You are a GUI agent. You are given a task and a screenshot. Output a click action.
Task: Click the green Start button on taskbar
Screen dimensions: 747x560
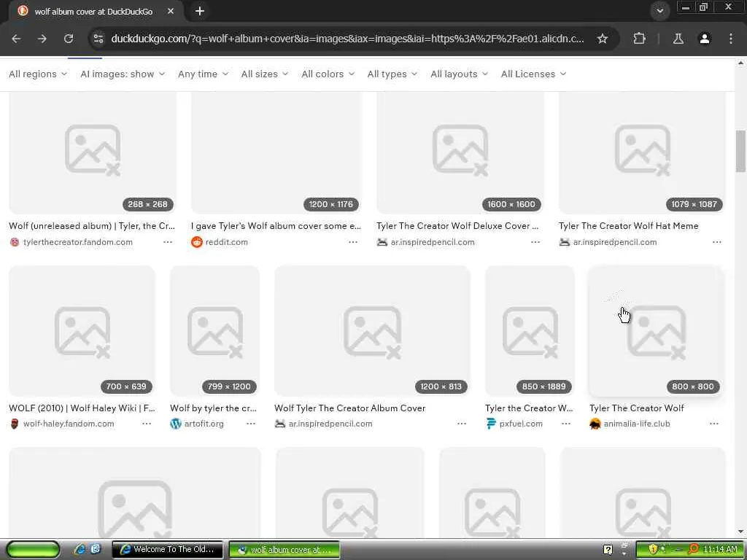(x=33, y=549)
